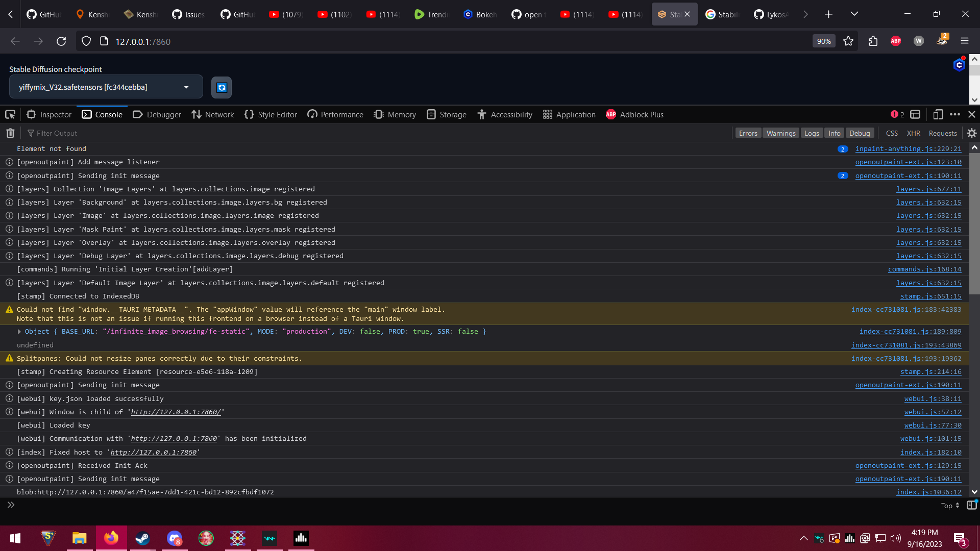Open the ColorZilla icon on the page
The width and height of the screenshot is (980, 551).
point(959,64)
